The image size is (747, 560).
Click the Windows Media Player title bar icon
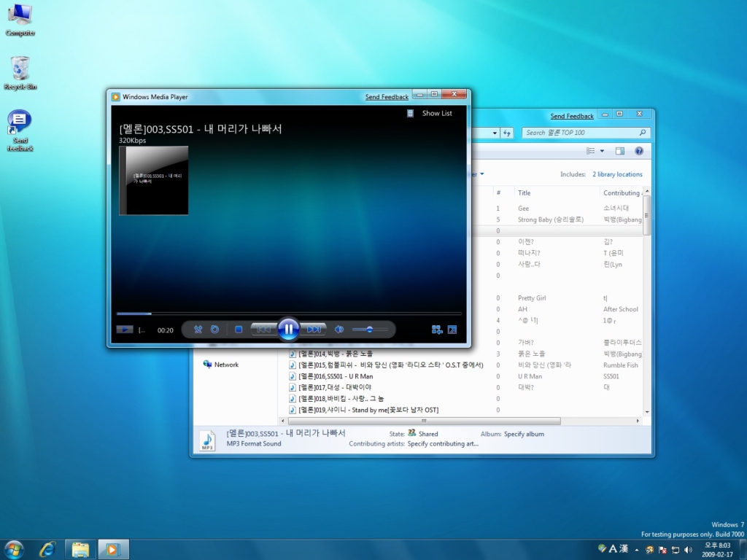click(x=116, y=97)
